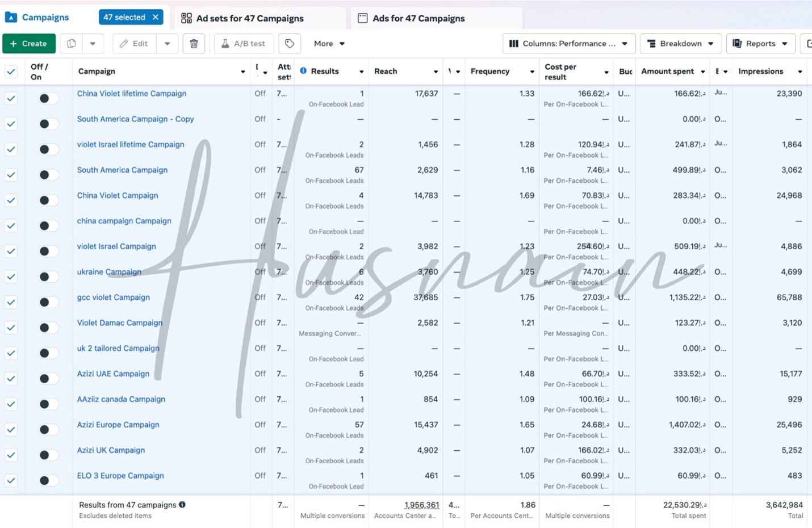The height and width of the screenshot is (528, 812).
Task: Clear the 47 selected filter with X
Action: (x=156, y=17)
